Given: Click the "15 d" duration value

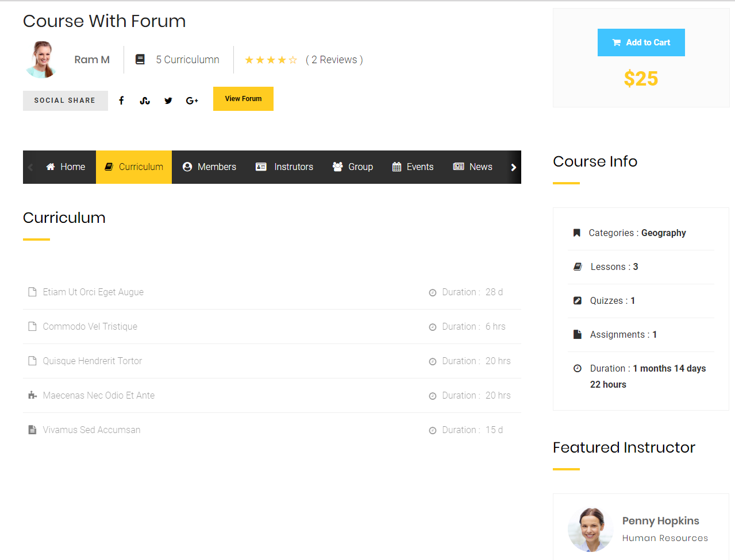Looking at the screenshot, I should pyautogui.click(x=494, y=430).
